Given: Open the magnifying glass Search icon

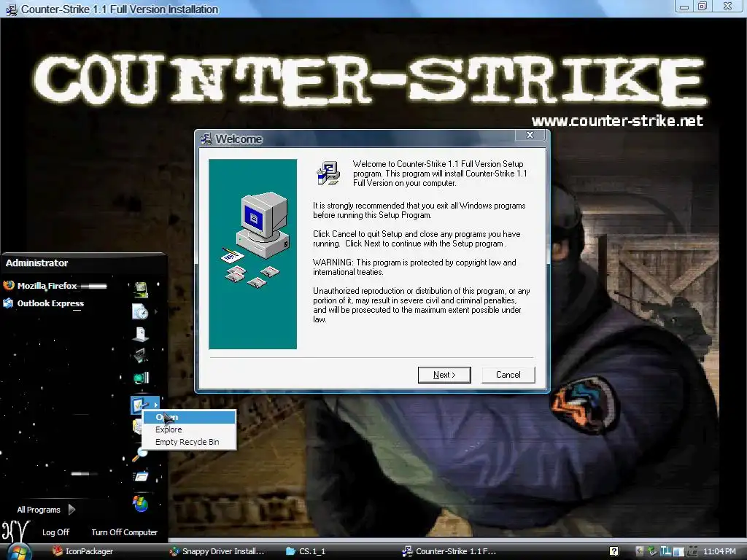Looking at the screenshot, I should [x=139, y=455].
